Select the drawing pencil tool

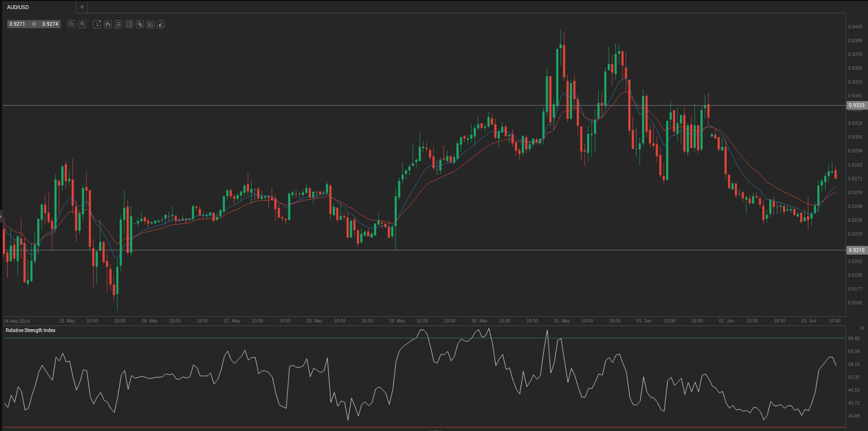(161, 24)
